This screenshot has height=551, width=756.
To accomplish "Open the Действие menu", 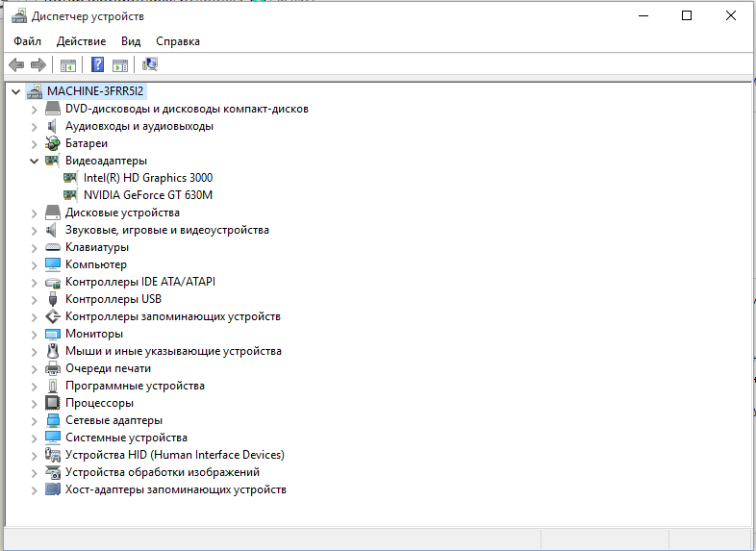I will pyautogui.click(x=81, y=41).
